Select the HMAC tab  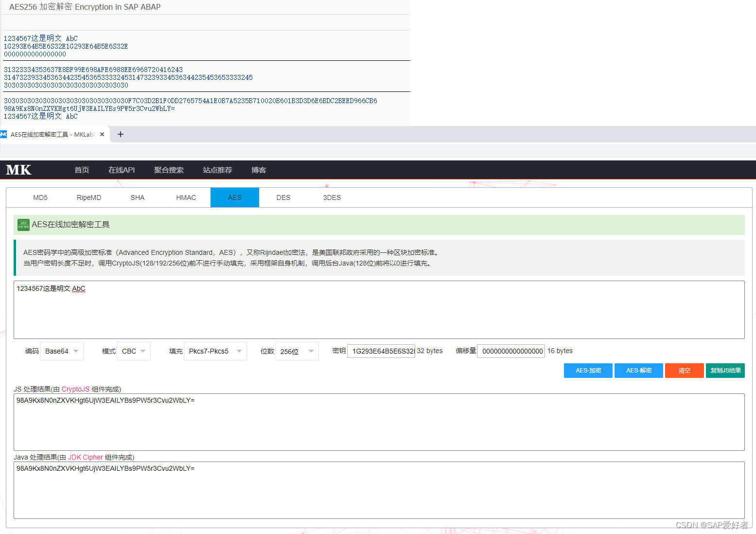(x=186, y=197)
